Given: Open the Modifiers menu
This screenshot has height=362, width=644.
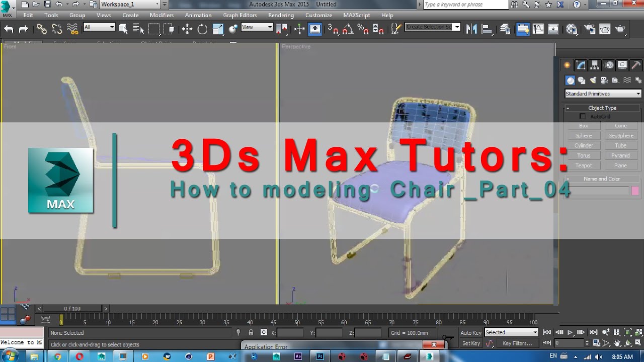Looking at the screenshot, I should 162,15.
